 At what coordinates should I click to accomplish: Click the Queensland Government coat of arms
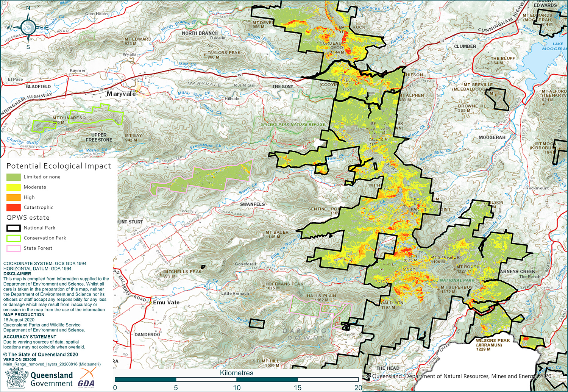click(x=17, y=378)
